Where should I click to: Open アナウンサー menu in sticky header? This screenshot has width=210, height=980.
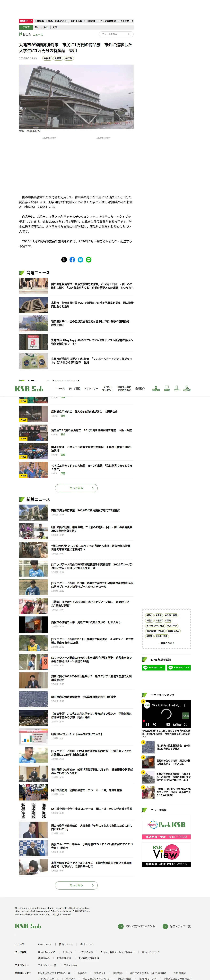tap(91, 389)
